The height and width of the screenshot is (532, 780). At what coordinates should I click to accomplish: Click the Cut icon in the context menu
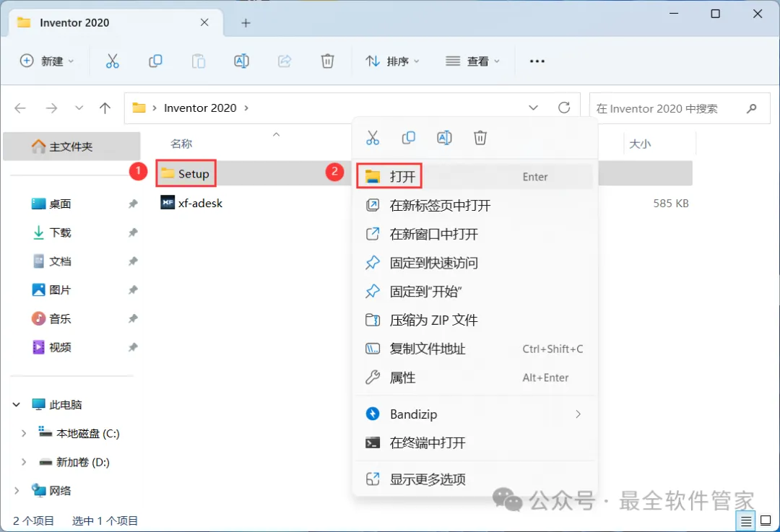373,138
